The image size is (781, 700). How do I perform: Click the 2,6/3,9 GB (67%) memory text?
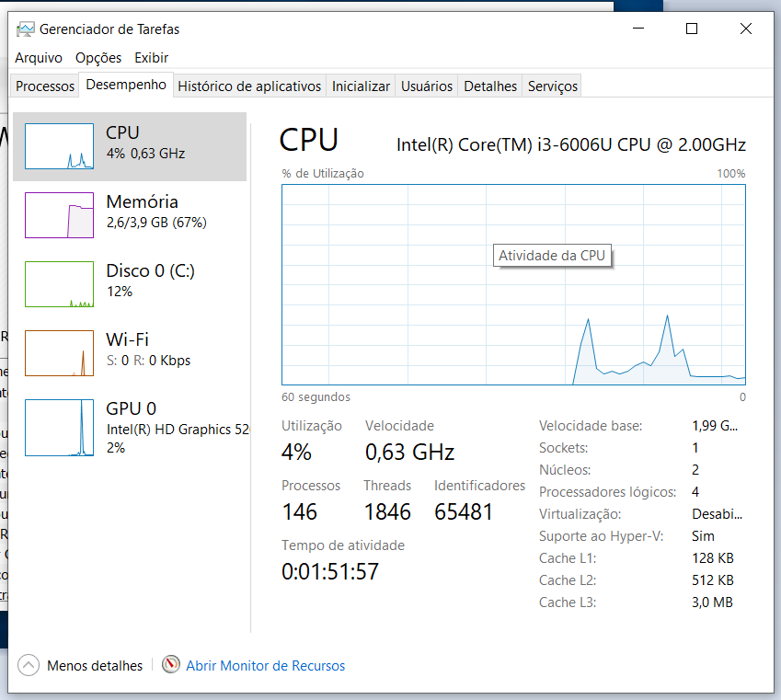(x=156, y=223)
